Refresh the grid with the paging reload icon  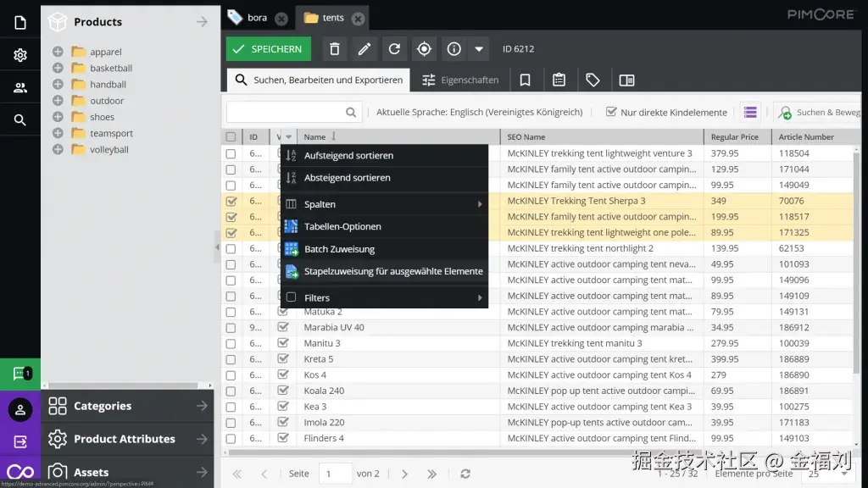tap(465, 474)
